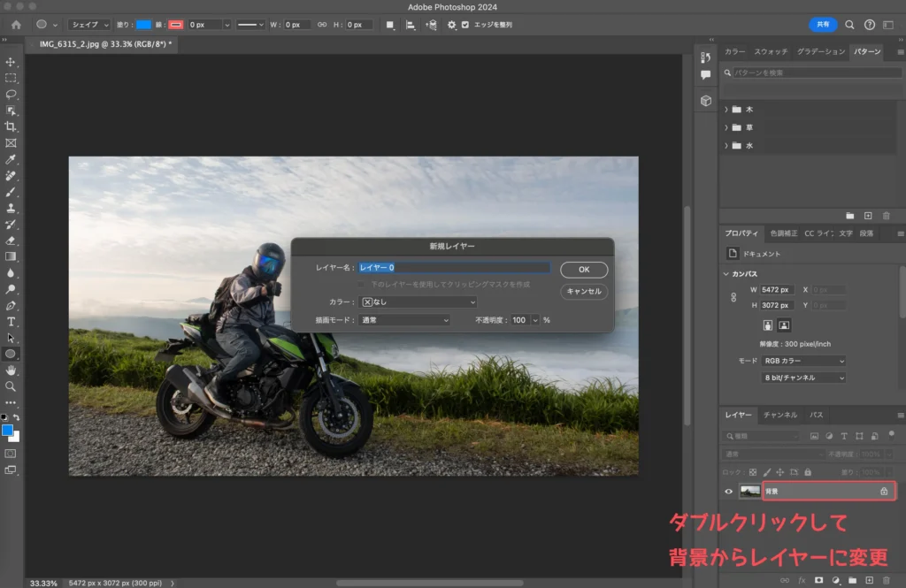Click OK in the 新規レイヤー dialog
Screen dimensions: 906x588
pos(583,270)
